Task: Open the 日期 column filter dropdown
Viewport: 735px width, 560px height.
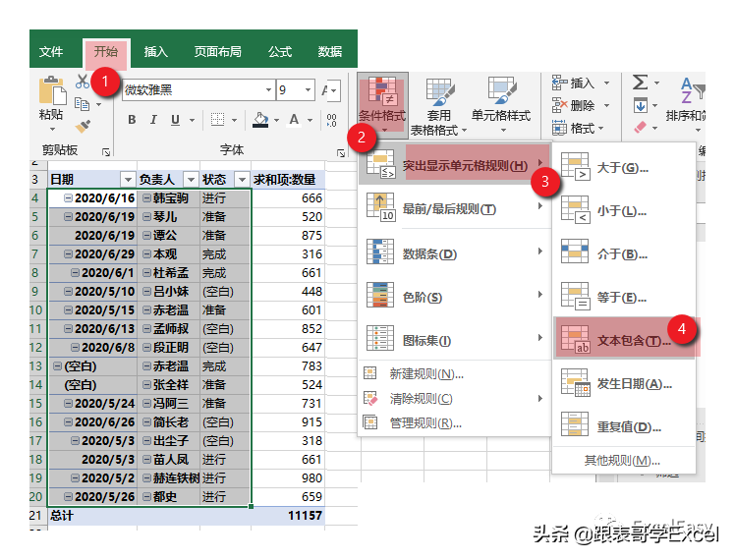Action: [128, 180]
